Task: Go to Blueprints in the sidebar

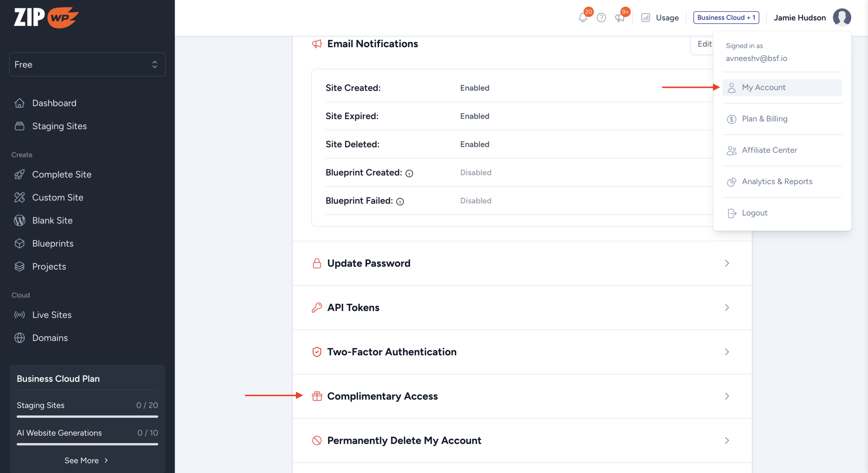Action: coord(53,243)
